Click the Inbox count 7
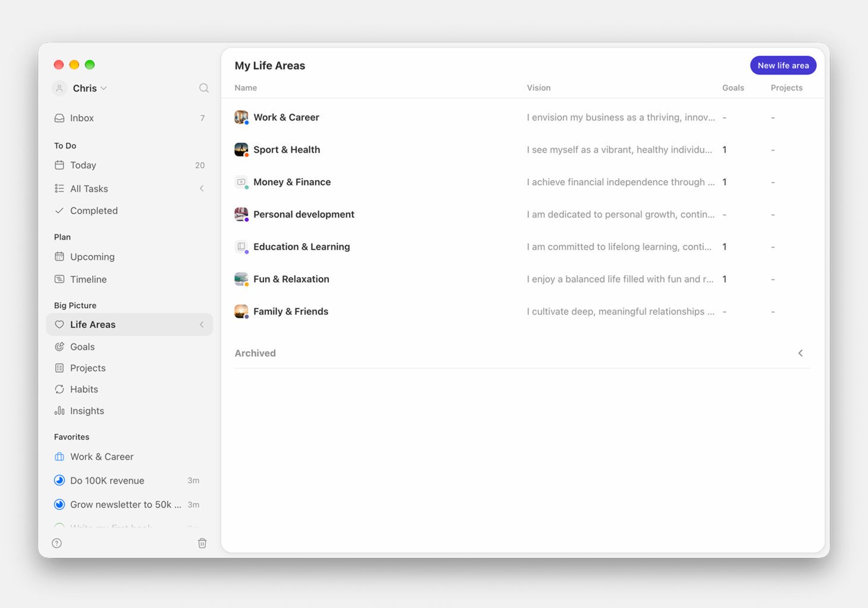The height and width of the screenshot is (608, 868). (202, 118)
